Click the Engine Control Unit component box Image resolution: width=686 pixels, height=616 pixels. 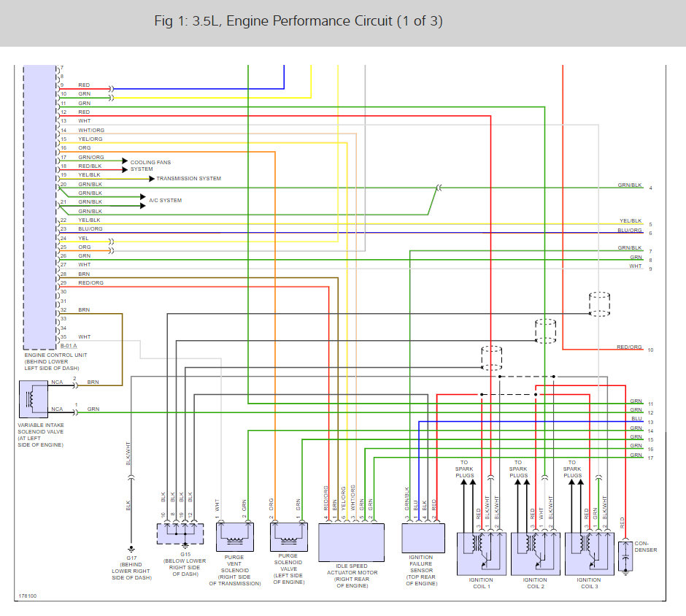[x=40, y=206]
